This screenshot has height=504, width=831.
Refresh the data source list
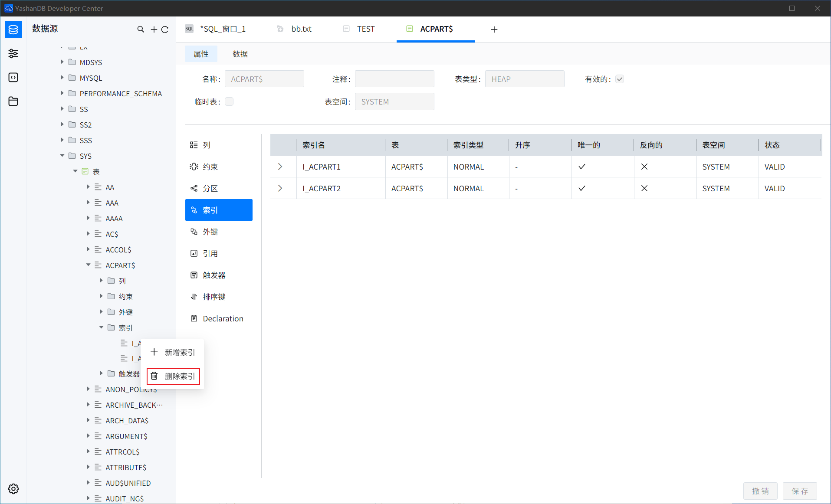click(x=165, y=29)
